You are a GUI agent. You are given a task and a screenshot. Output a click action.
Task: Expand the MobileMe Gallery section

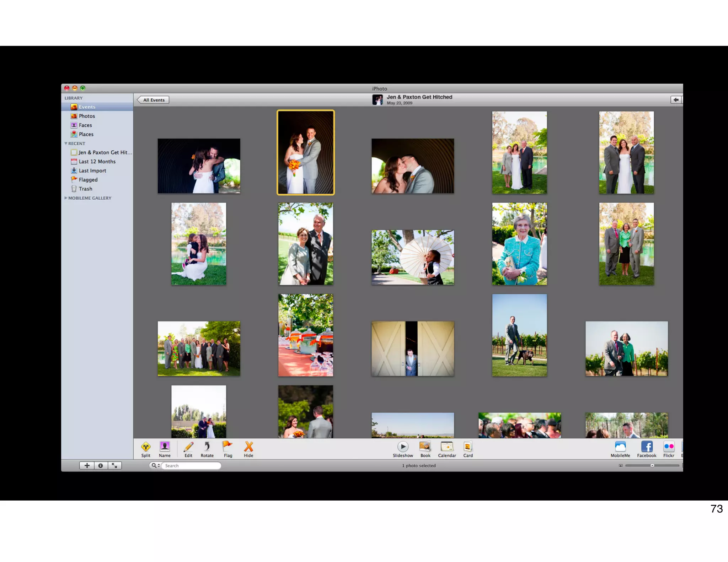(x=66, y=198)
